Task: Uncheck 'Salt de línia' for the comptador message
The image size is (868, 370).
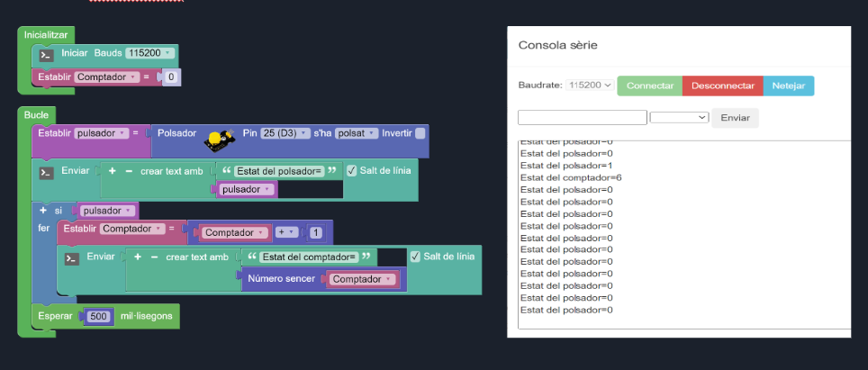Action: pyautogui.click(x=414, y=257)
